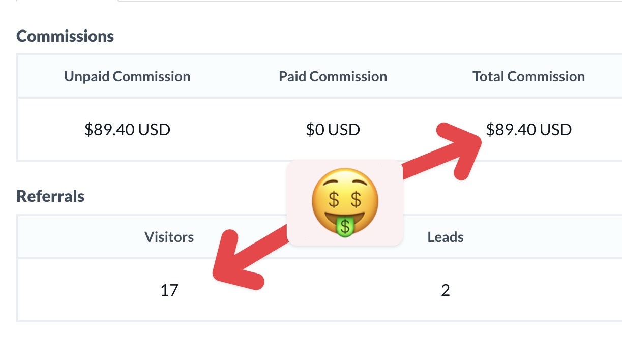Select the Commissions section heading
Viewport: 622px width, 364px height.
click(65, 36)
